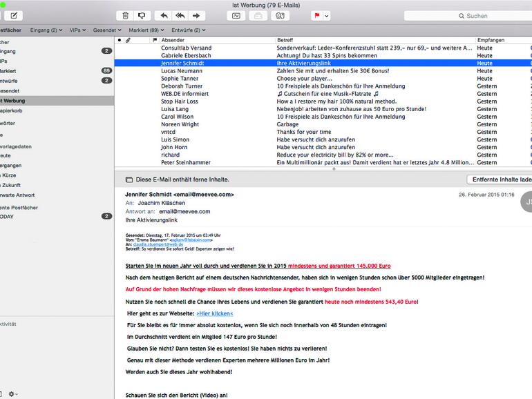Delete selected email with the trash icon

(x=125, y=16)
